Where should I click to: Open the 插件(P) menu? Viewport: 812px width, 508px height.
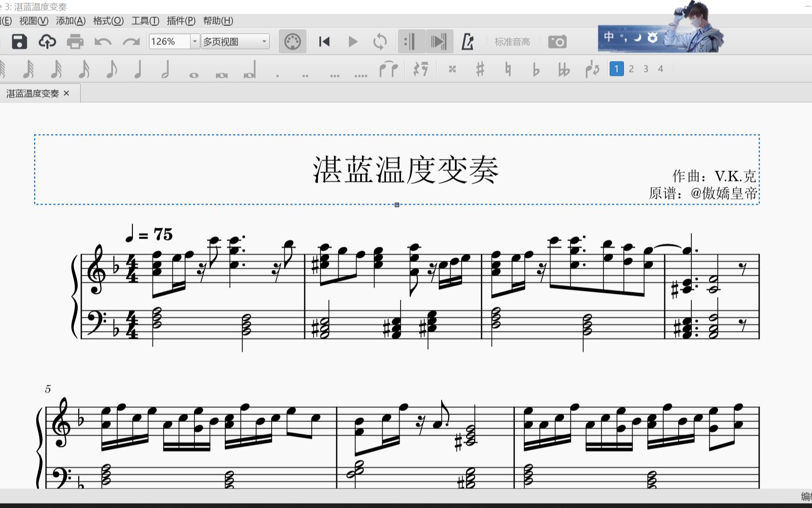(181, 21)
